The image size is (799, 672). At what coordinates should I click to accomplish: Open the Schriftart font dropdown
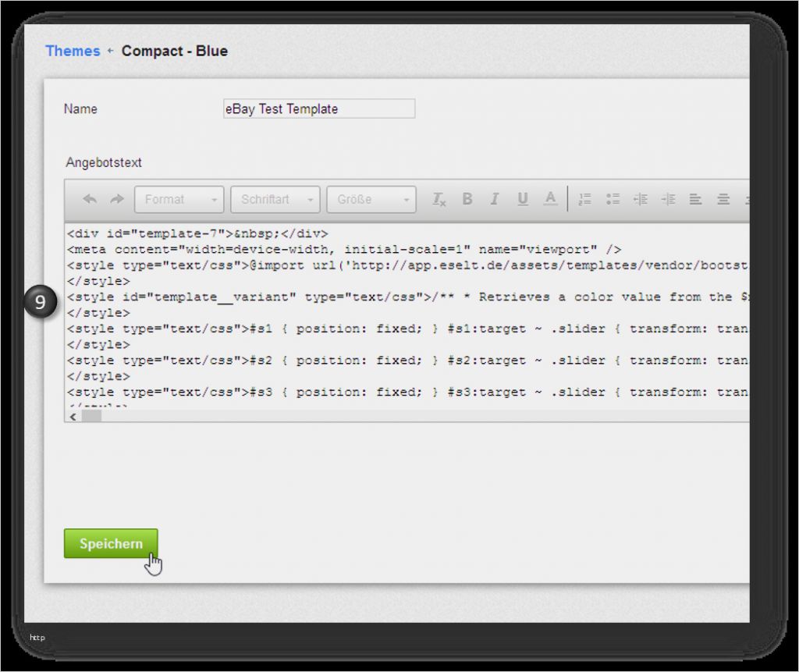pos(275,200)
